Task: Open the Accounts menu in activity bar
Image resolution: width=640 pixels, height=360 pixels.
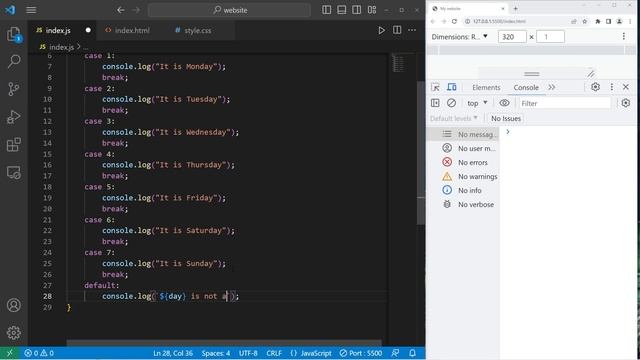Action: [14, 305]
